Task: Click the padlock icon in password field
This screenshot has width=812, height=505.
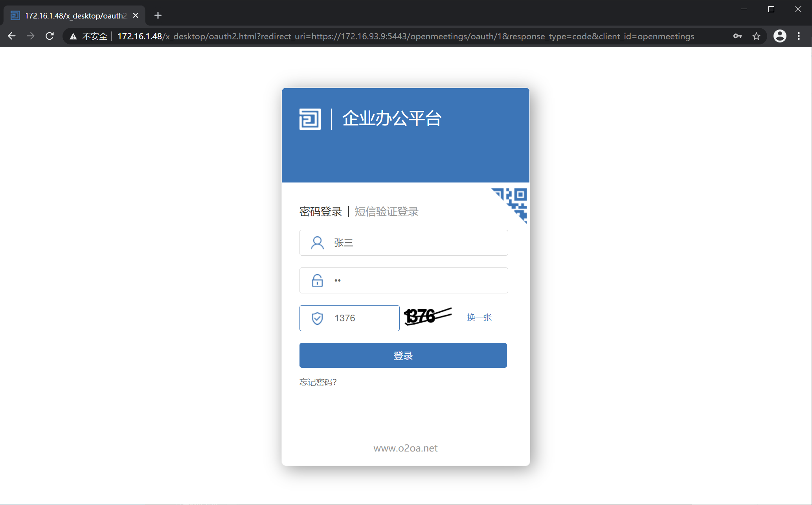Action: [317, 280]
